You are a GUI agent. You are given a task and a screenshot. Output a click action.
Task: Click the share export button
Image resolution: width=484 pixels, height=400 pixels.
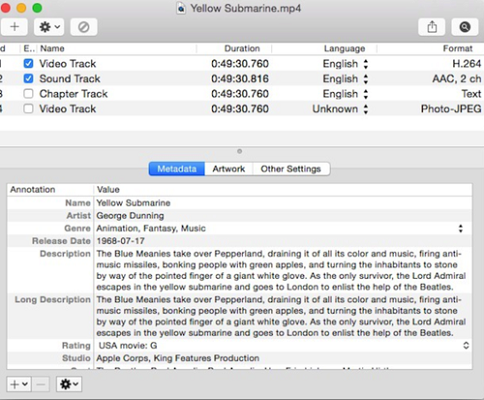pos(432,27)
